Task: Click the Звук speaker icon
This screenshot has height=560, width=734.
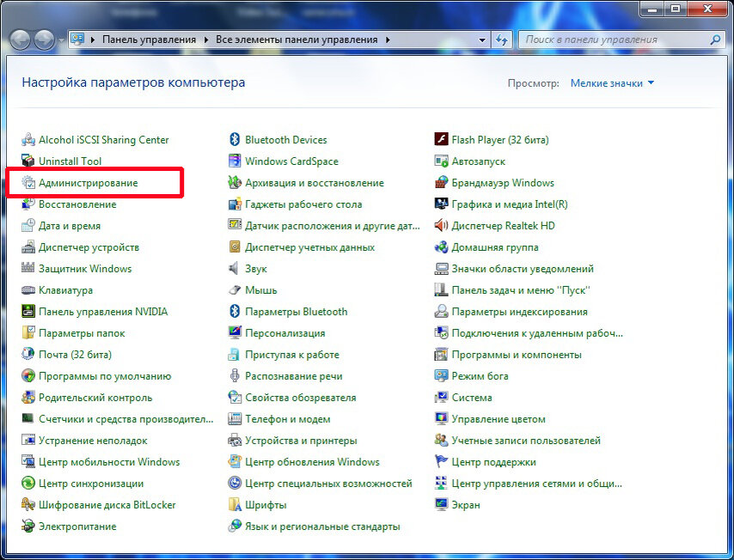Action: point(234,269)
